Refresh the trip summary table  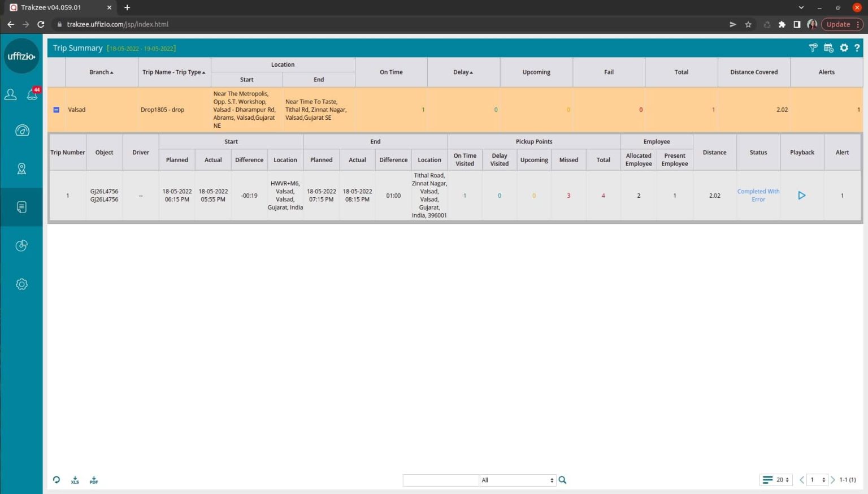(x=57, y=480)
